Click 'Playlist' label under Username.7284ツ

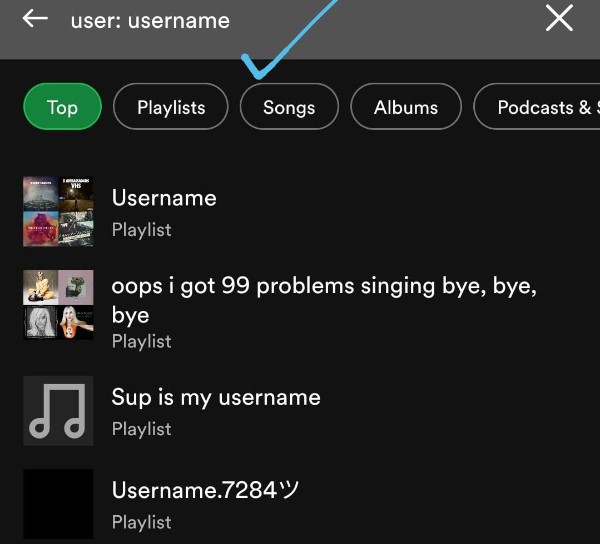[x=142, y=522]
